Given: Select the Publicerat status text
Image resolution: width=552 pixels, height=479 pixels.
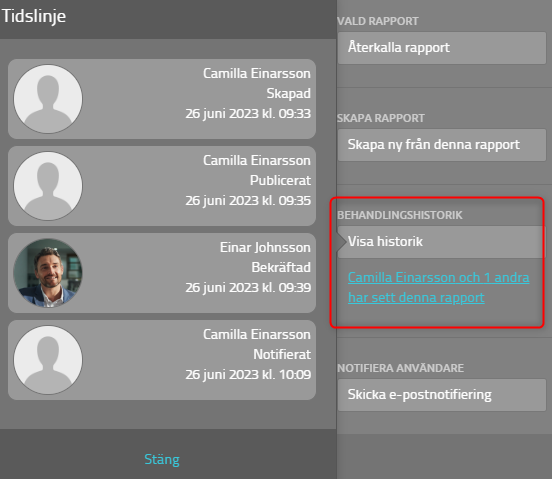Looking at the screenshot, I should click(280, 180).
